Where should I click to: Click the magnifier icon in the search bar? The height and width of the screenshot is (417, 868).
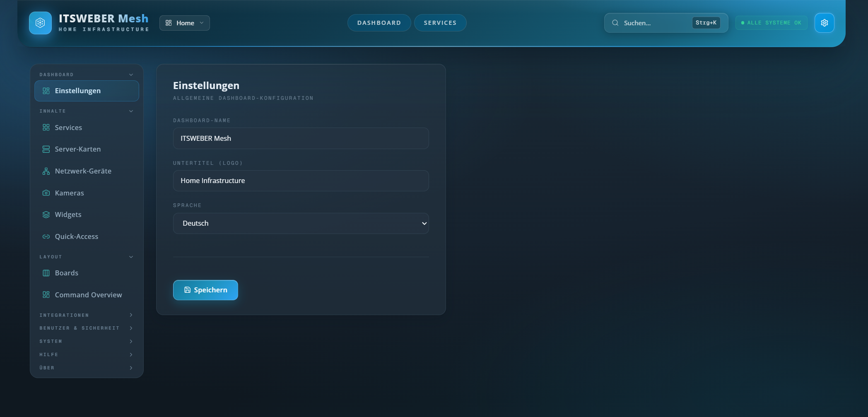coord(615,23)
